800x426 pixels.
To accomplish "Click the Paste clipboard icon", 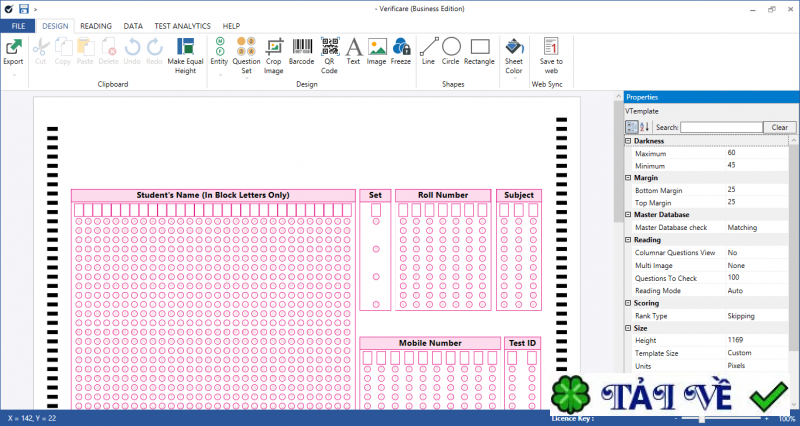I will (x=85, y=47).
